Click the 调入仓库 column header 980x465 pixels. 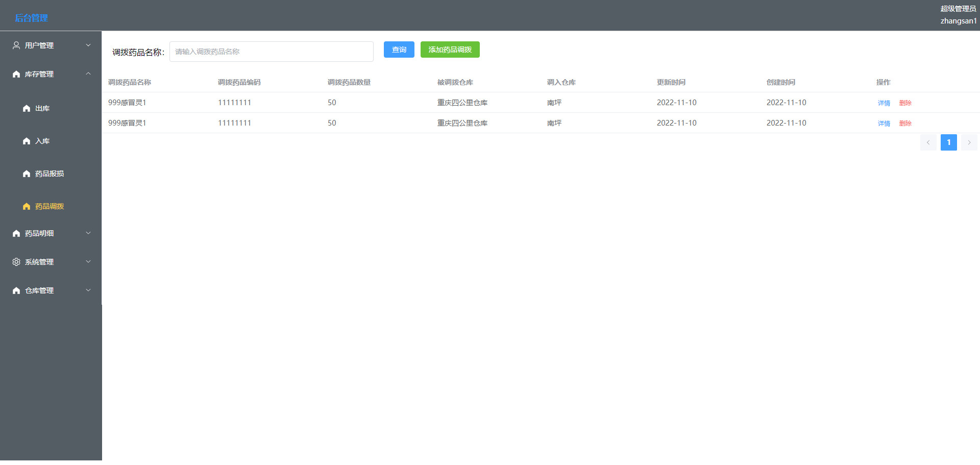tap(561, 82)
